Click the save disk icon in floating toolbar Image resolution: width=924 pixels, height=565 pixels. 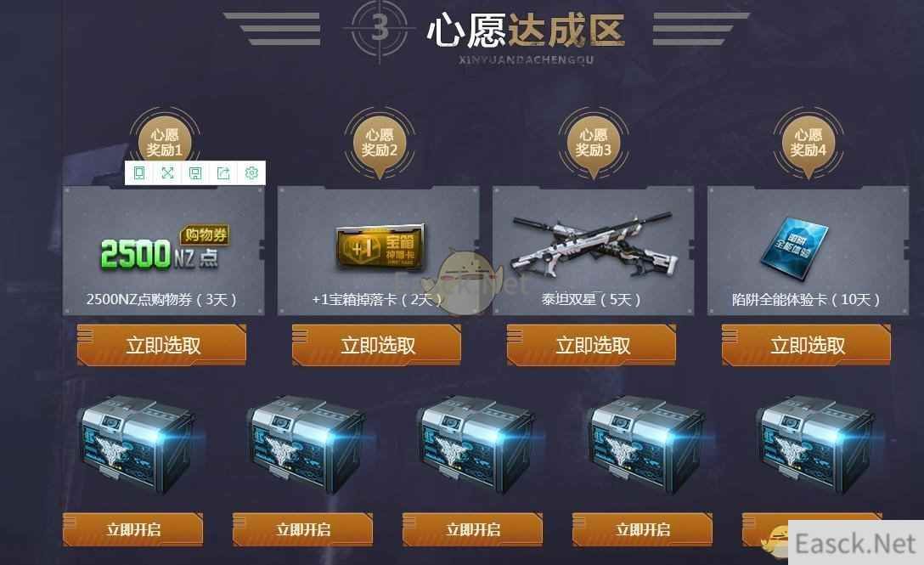[195, 172]
